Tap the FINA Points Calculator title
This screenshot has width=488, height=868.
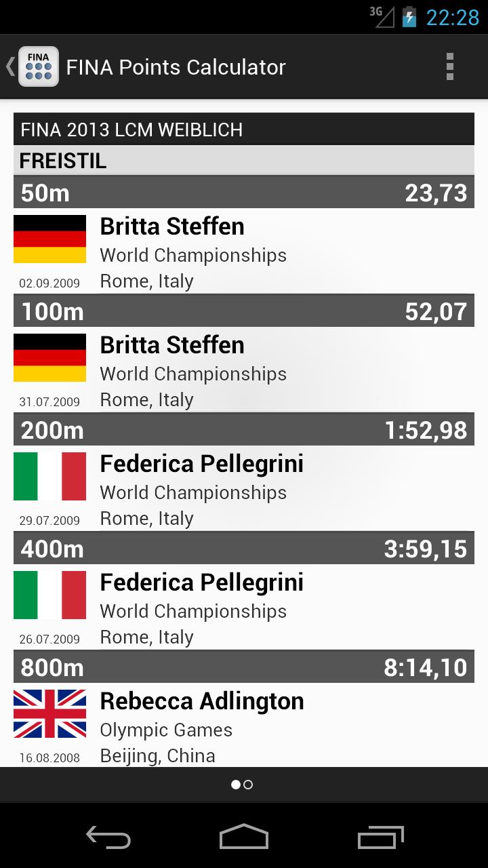click(x=176, y=67)
